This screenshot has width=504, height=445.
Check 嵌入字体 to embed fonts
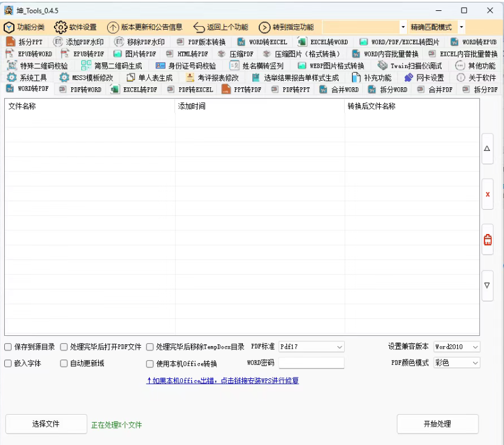point(8,363)
